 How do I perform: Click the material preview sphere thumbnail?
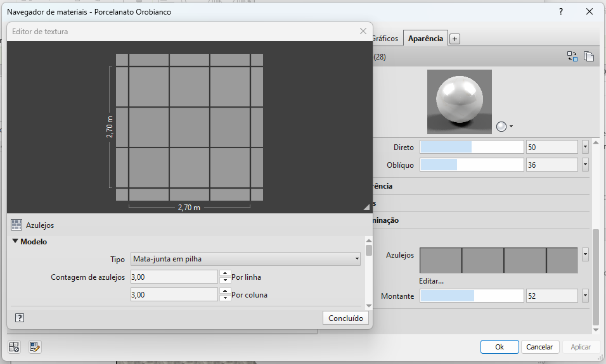(460, 102)
